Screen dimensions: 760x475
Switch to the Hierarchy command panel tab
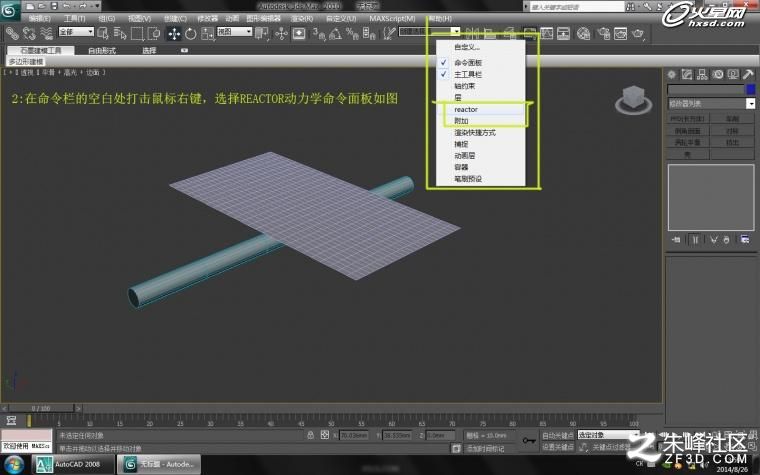point(702,74)
